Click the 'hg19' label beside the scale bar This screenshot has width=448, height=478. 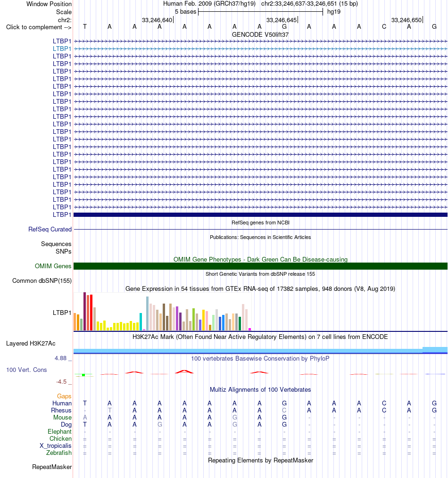(334, 12)
